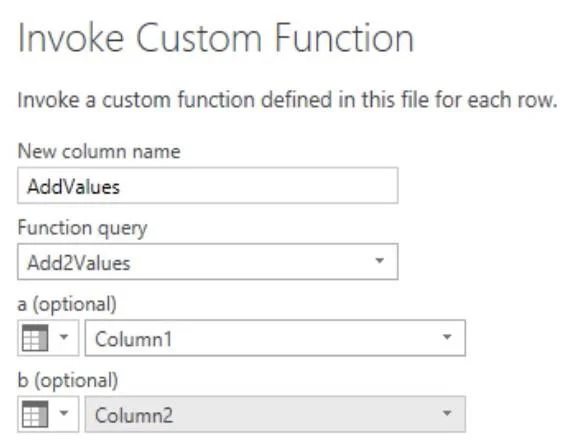Click the "a (optional)" parameter label
Image resolution: width=574 pixels, height=447 pixels.
[67, 305]
